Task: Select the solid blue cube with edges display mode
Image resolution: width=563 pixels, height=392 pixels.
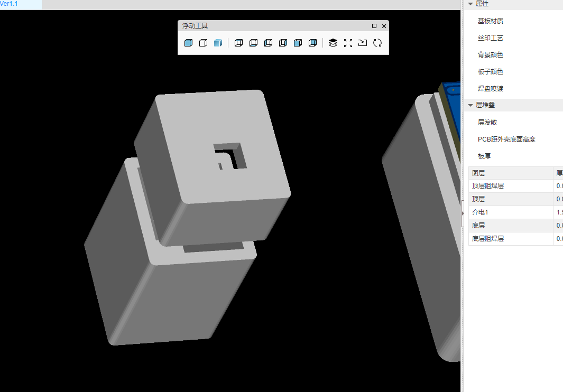Action: (188, 43)
